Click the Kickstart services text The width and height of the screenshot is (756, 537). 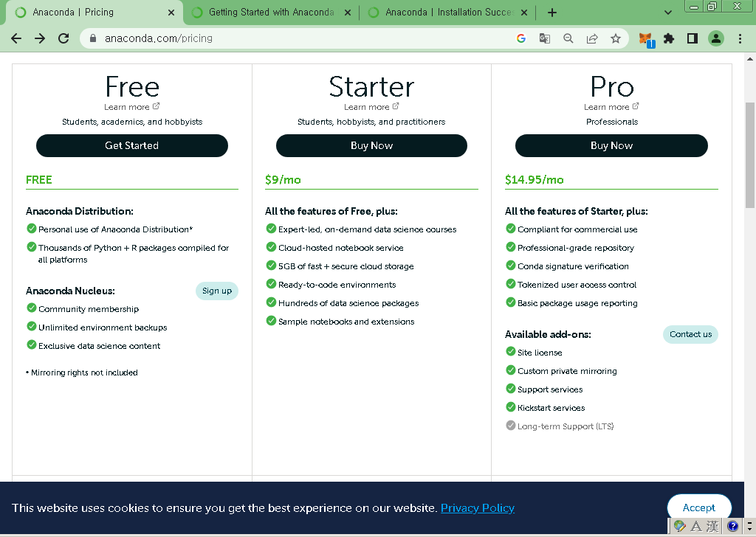pos(551,408)
